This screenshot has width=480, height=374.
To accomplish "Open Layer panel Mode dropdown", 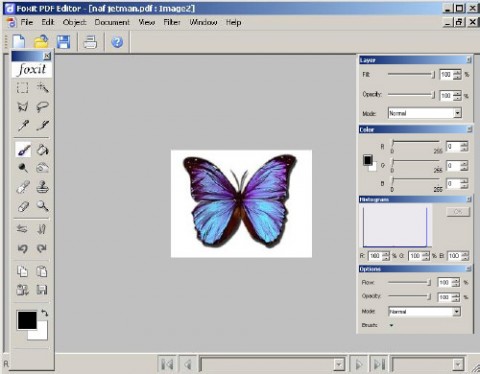I will [x=458, y=113].
